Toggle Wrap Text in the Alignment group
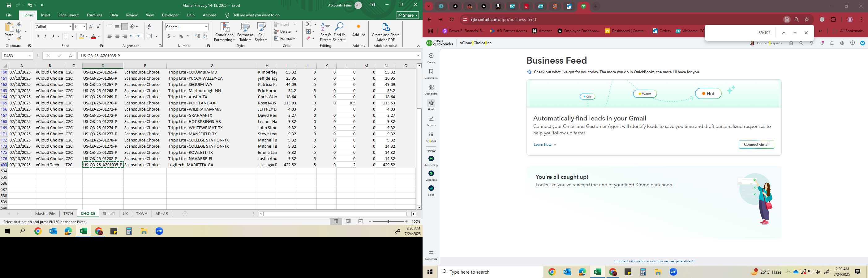Viewport: 868px width, 278px height. (149, 27)
